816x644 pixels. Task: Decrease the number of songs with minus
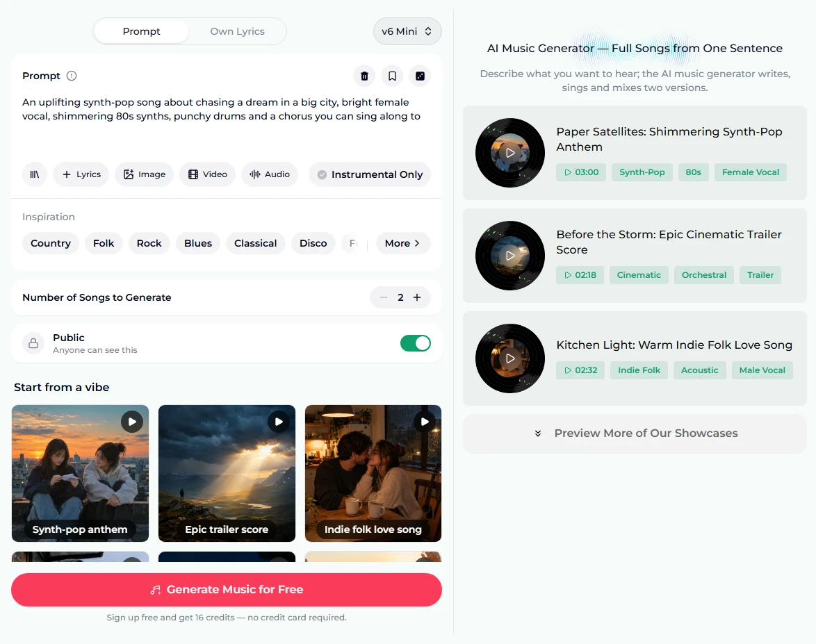pyautogui.click(x=384, y=297)
